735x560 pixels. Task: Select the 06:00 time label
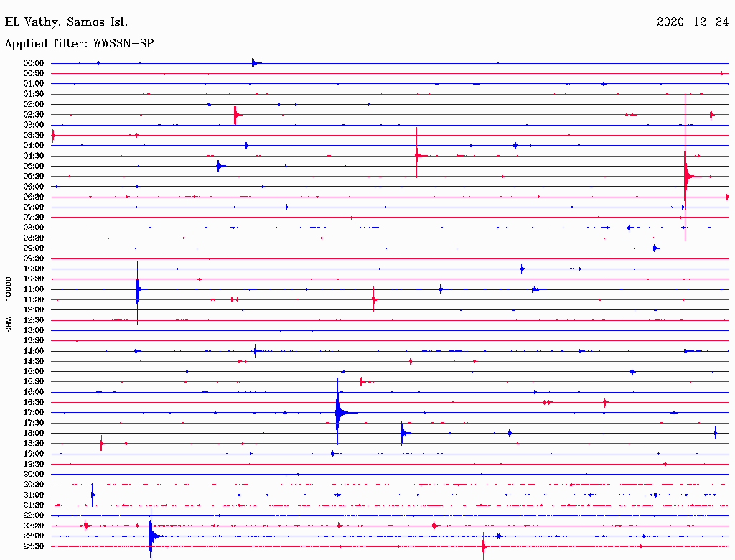click(34, 187)
